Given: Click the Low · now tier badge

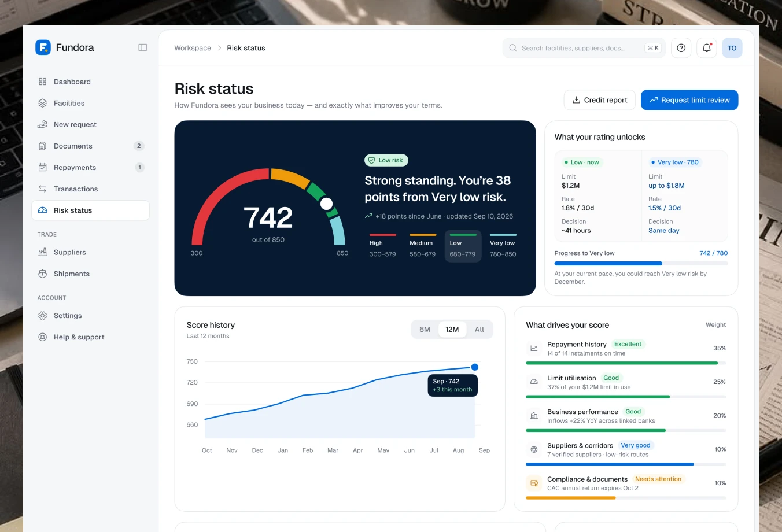Looking at the screenshot, I should (582, 162).
